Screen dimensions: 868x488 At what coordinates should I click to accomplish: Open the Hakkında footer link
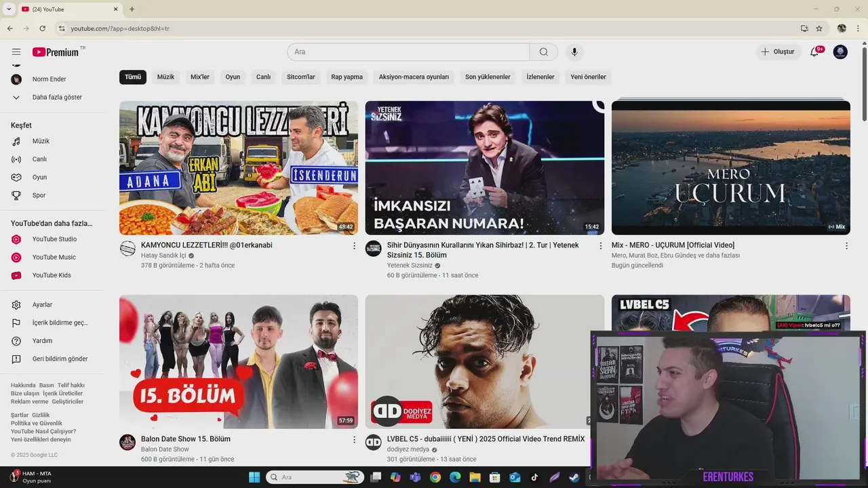point(23,386)
